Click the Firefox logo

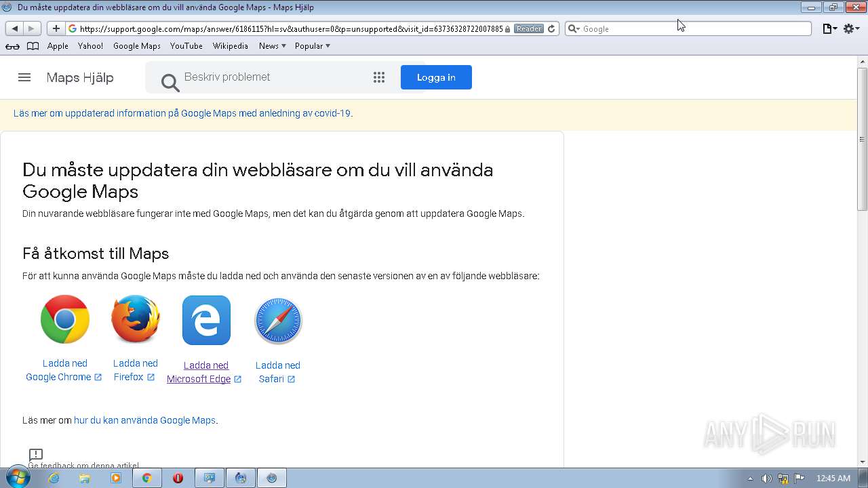click(136, 319)
